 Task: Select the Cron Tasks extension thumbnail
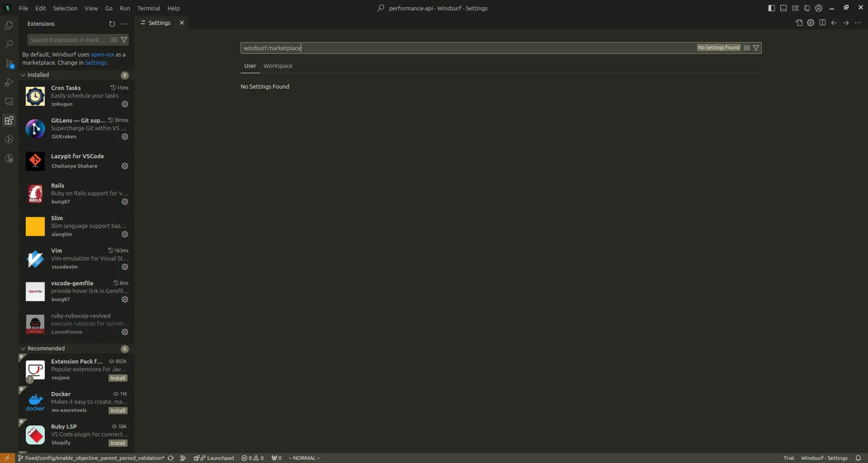click(x=35, y=96)
